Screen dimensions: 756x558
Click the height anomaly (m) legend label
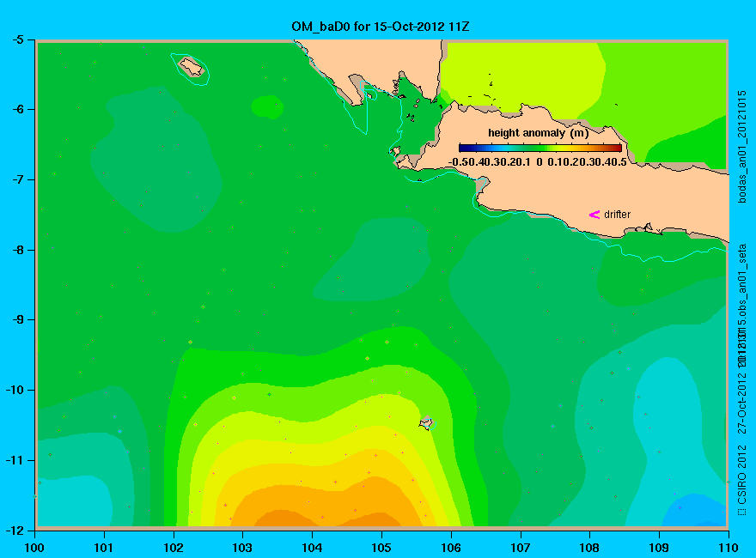coord(538,133)
